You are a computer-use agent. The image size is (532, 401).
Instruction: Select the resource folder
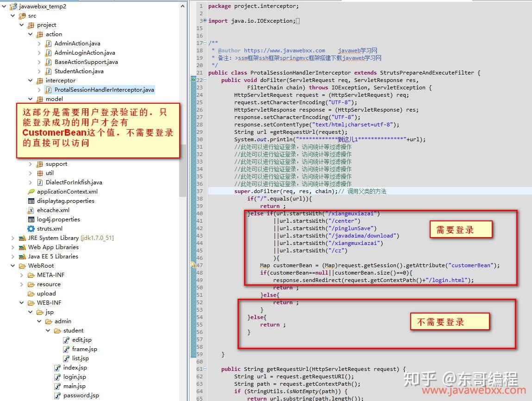pyautogui.click(x=49, y=284)
